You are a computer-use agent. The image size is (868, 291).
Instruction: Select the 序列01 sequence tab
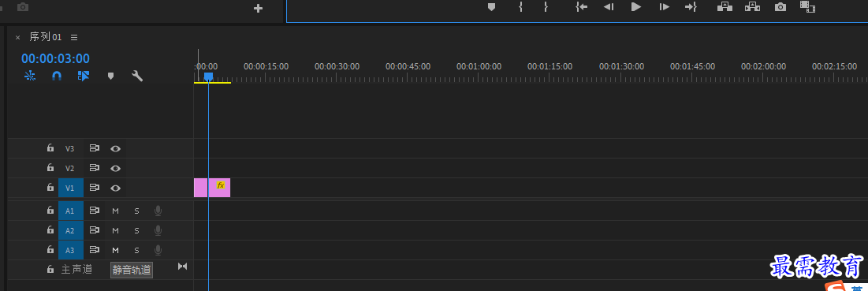pyautogui.click(x=46, y=37)
